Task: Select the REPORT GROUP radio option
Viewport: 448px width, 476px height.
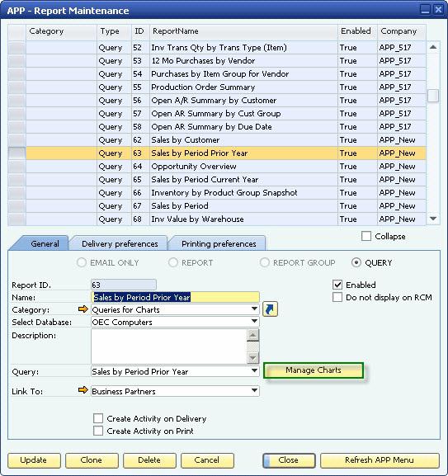Action: (264, 262)
